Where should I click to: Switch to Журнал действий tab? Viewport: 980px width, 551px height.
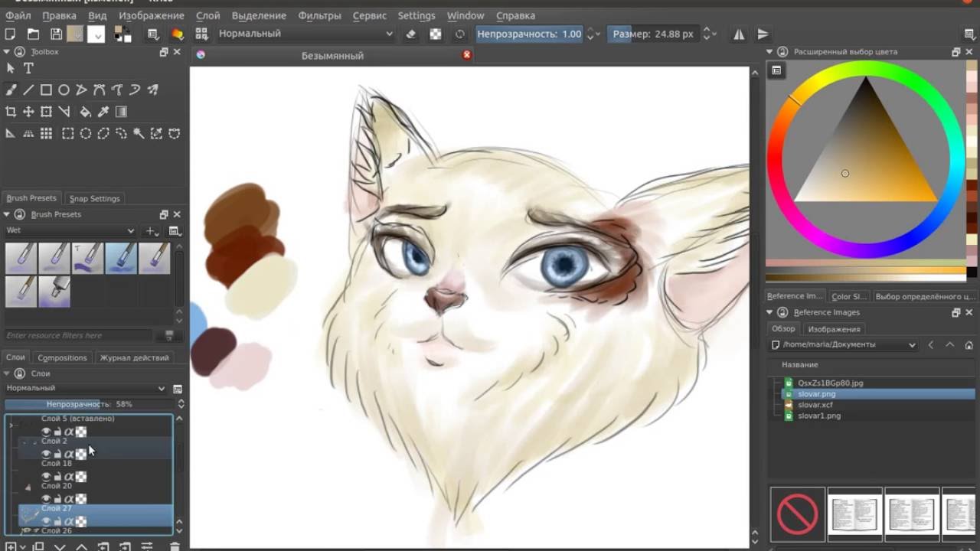[x=134, y=357]
